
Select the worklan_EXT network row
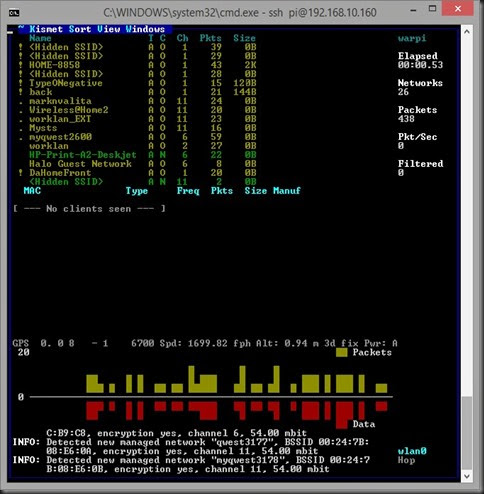pos(138,119)
